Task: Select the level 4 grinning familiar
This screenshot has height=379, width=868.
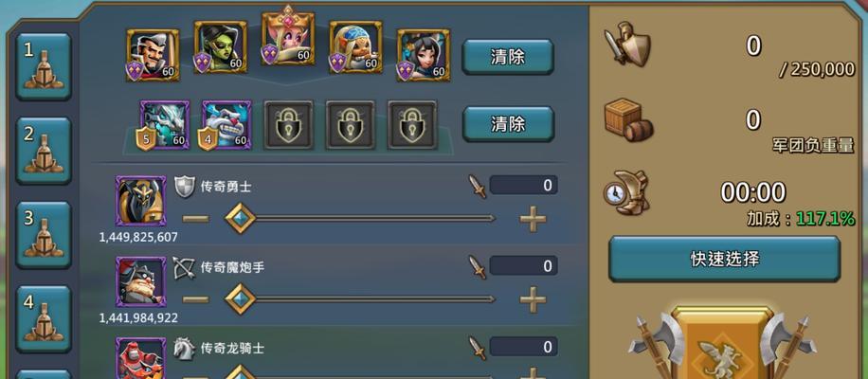Action: click(x=226, y=125)
